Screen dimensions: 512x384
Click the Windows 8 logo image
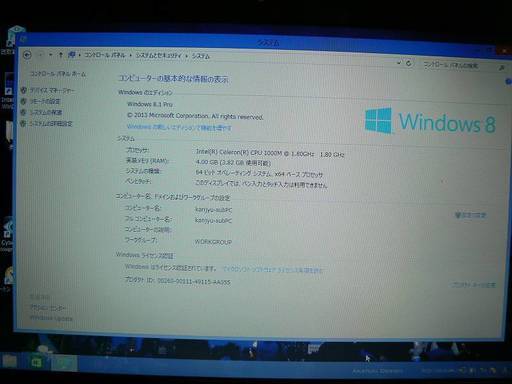click(430, 121)
